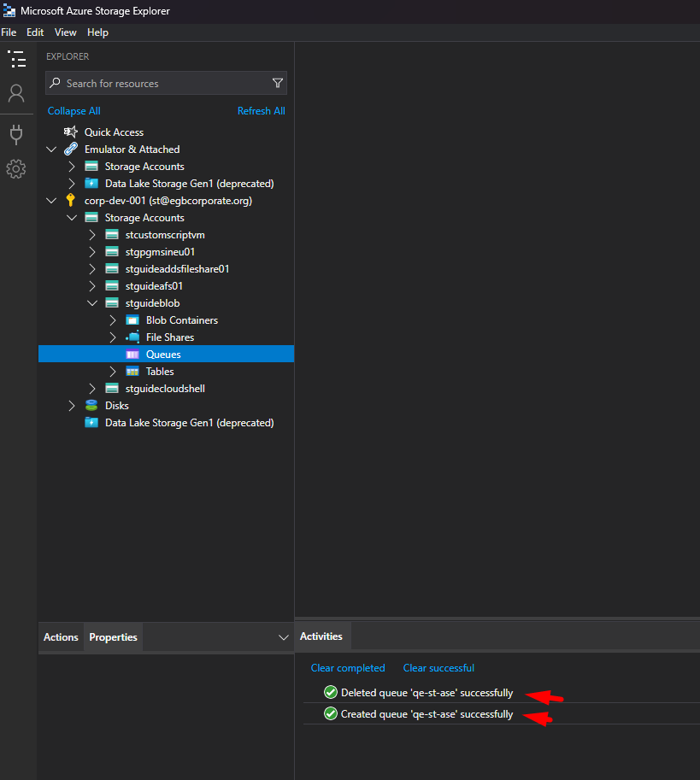
Task: Expand the stguidecloudshell account
Action: (92, 388)
